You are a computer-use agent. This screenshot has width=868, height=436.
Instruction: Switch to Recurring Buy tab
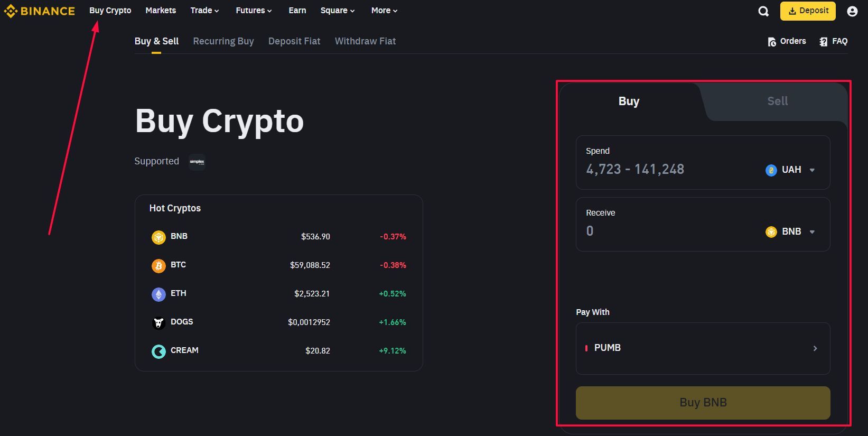[x=223, y=41]
